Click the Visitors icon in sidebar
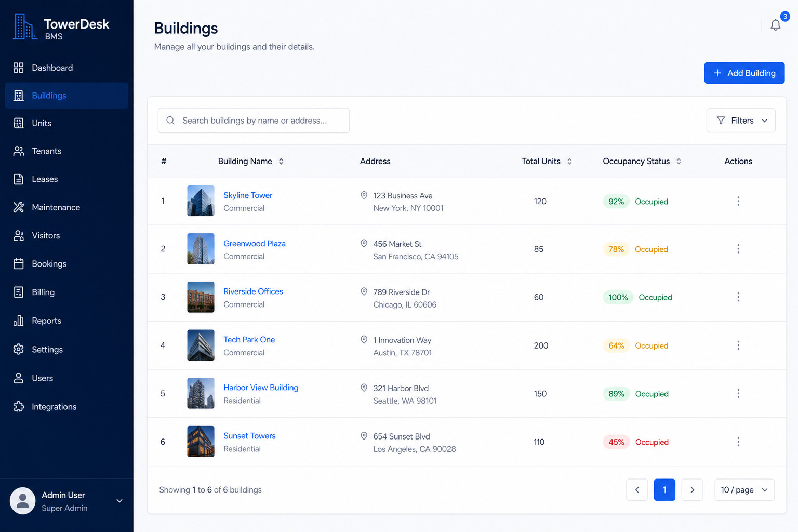The height and width of the screenshot is (532, 798). point(19,235)
